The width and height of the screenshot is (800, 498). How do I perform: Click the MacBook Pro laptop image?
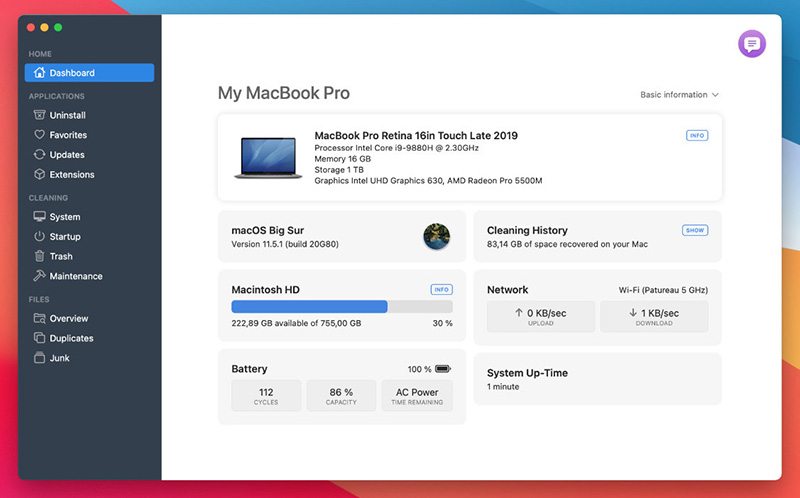click(x=268, y=158)
